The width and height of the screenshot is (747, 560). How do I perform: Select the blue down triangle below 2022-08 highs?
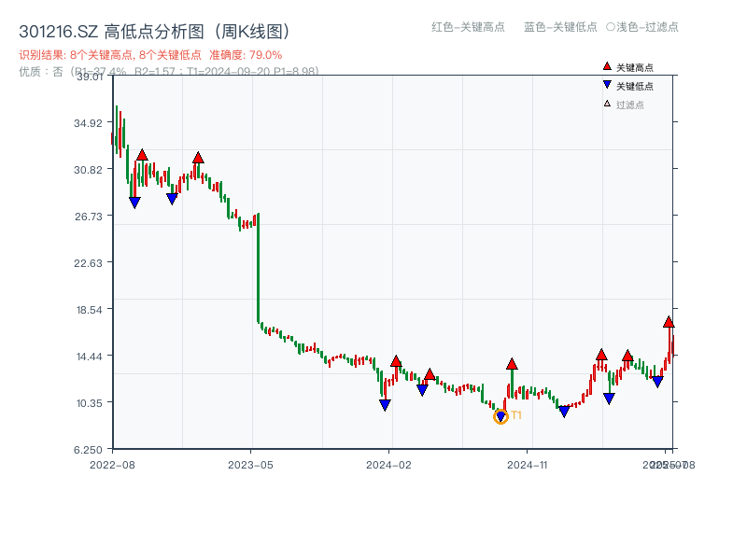[134, 202]
